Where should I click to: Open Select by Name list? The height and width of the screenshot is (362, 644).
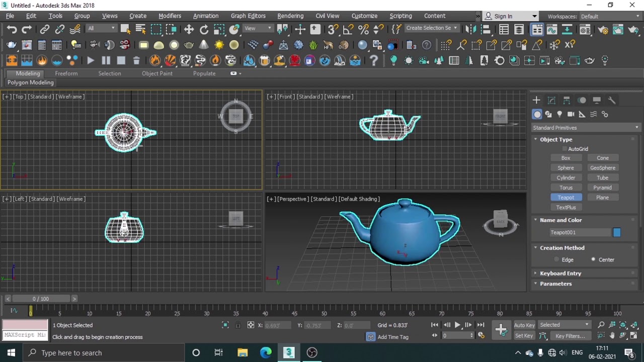[140, 30]
